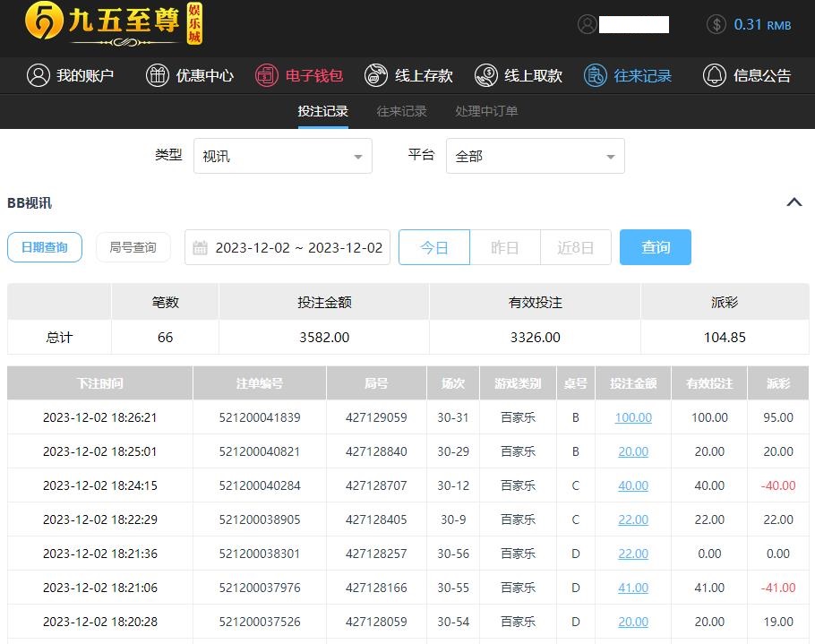Click the date range input 2023-12-02
The width and height of the screenshot is (815, 644).
[x=287, y=247]
